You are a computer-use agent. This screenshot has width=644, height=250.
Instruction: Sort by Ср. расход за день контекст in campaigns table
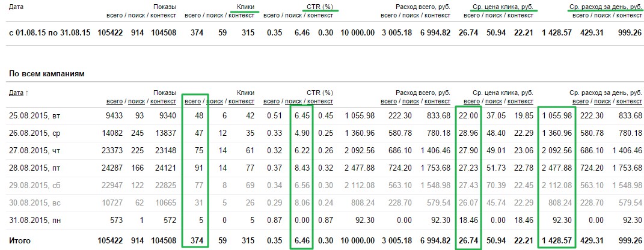coord(629,102)
